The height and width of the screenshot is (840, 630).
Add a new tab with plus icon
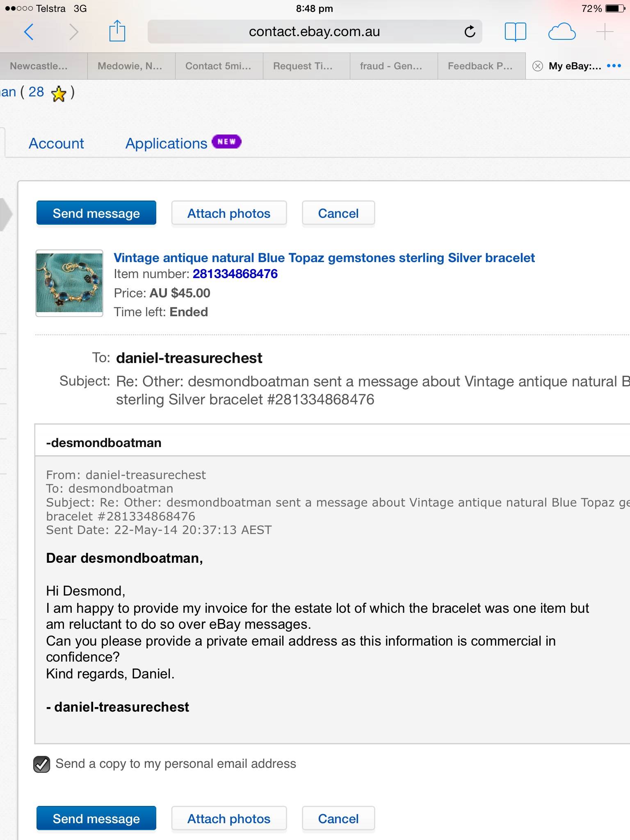[x=605, y=32]
